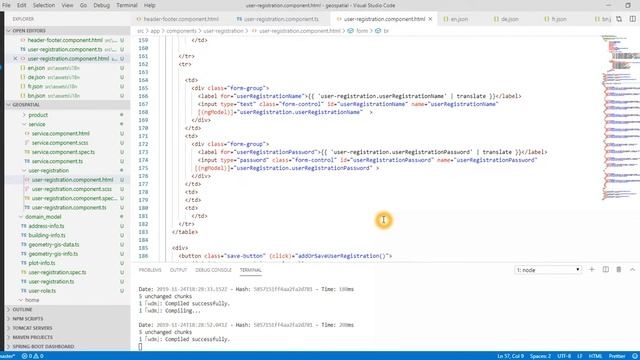Screen dimensions: 640x360
Task: Click Ln 57, Col 9 cursor position
Action: point(511,356)
